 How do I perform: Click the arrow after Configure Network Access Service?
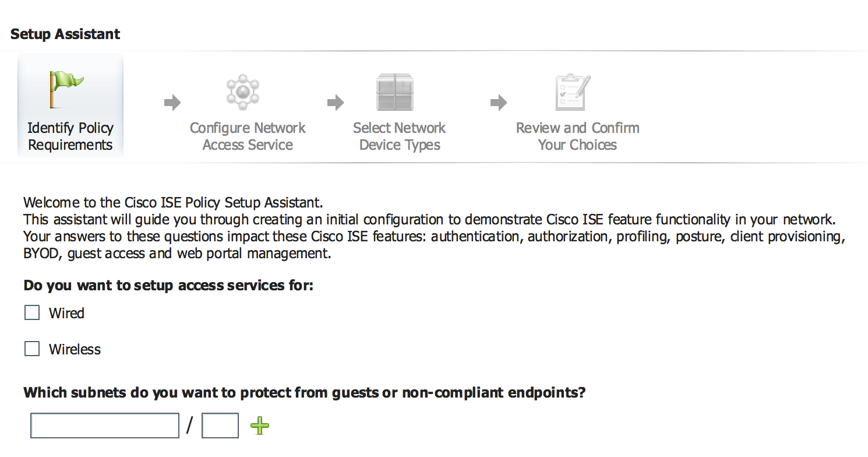pyautogui.click(x=336, y=103)
